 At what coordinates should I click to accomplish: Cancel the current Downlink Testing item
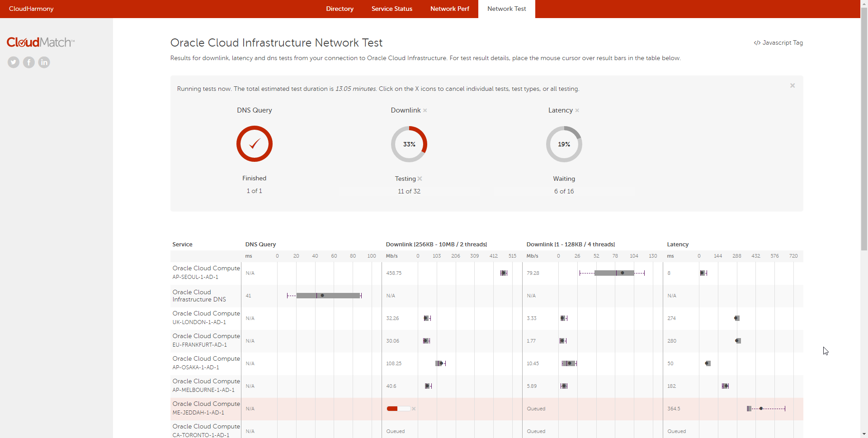[420, 179]
